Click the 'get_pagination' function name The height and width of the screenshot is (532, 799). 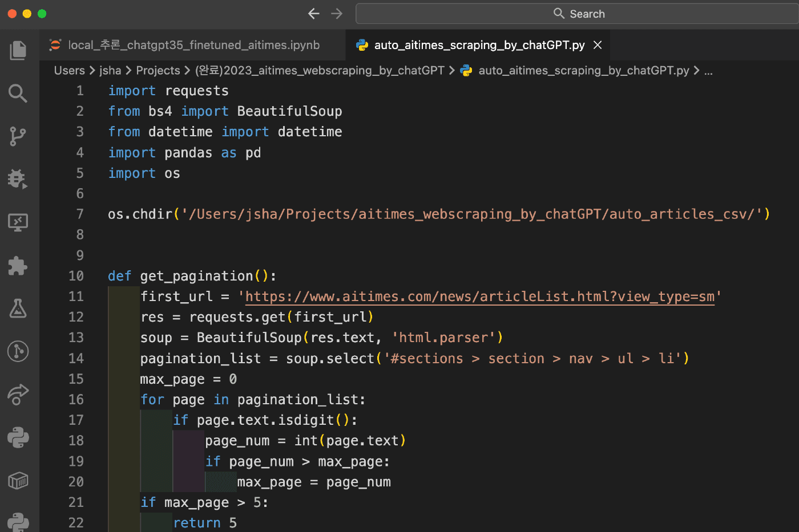click(196, 276)
